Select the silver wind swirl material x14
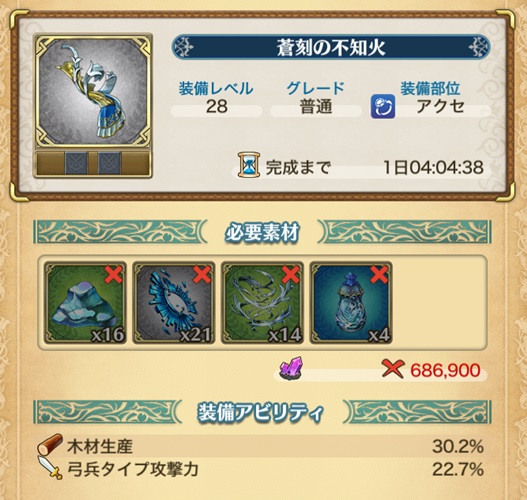Viewport: 527px width, 500px height. click(262, 302)
